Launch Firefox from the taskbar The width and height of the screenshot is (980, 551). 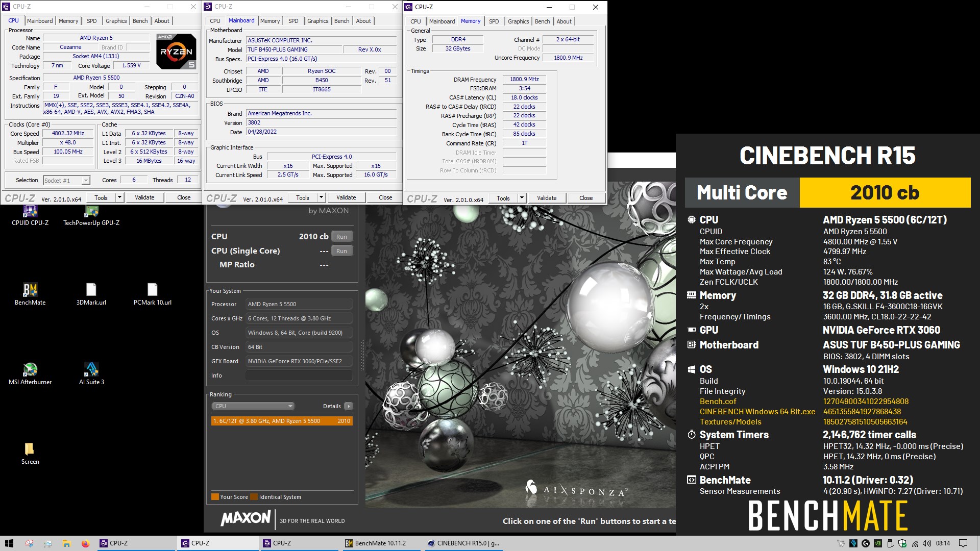click(85, 543)
